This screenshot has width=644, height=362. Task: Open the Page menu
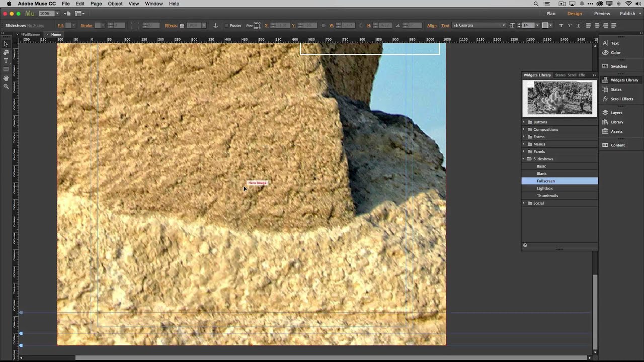click(x=96, y=4)
